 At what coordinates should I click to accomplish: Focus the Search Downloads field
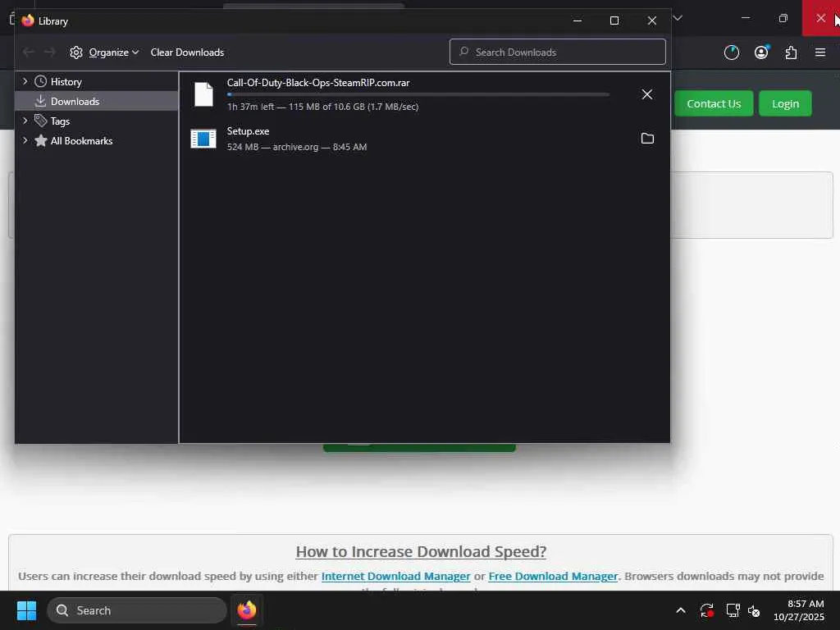tap(558, 52)
